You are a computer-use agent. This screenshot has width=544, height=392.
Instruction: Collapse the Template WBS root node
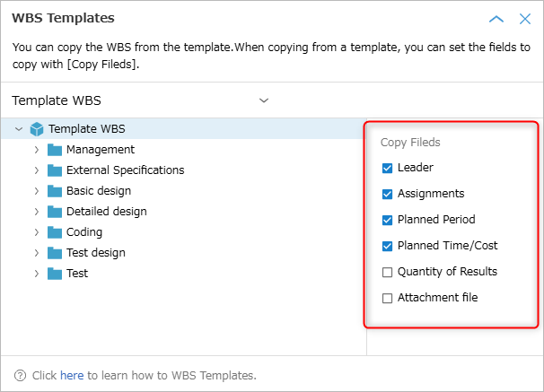point(19,129)
